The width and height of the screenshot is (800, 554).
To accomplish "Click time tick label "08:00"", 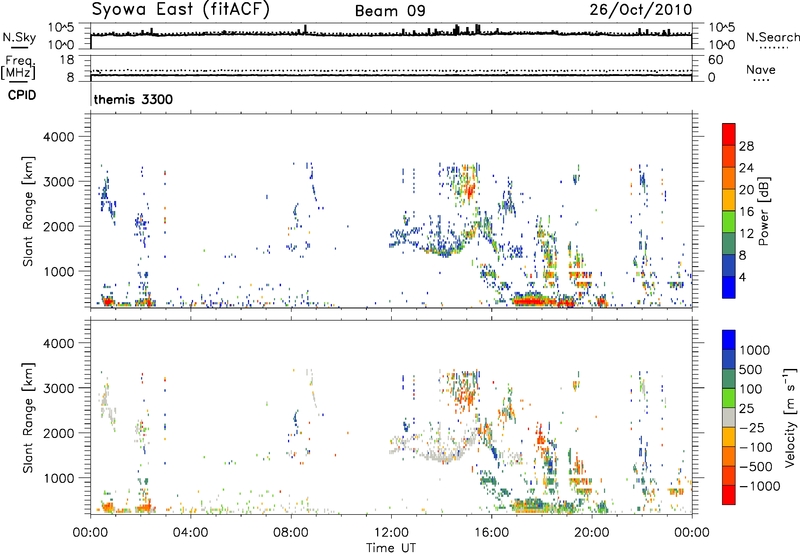I will [291, 533].
